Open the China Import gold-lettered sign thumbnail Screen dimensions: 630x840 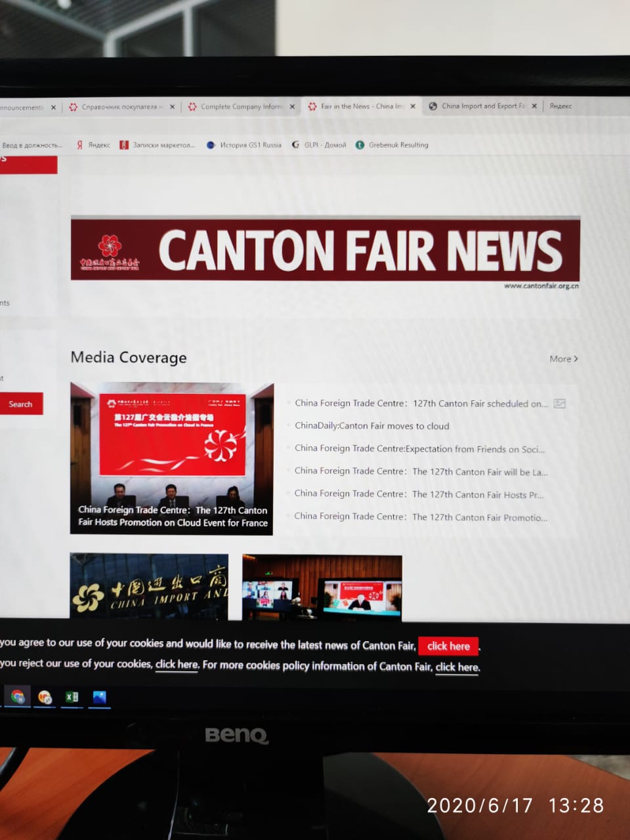pos(149,586)
